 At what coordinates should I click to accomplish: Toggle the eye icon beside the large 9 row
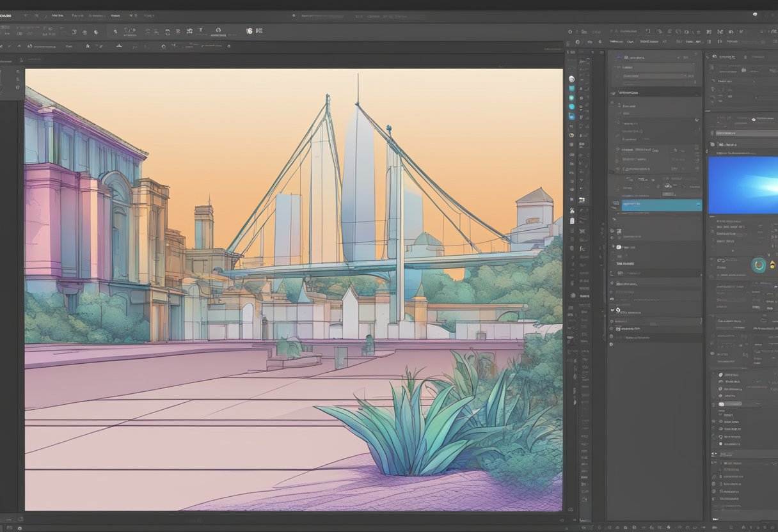(612, 311)
